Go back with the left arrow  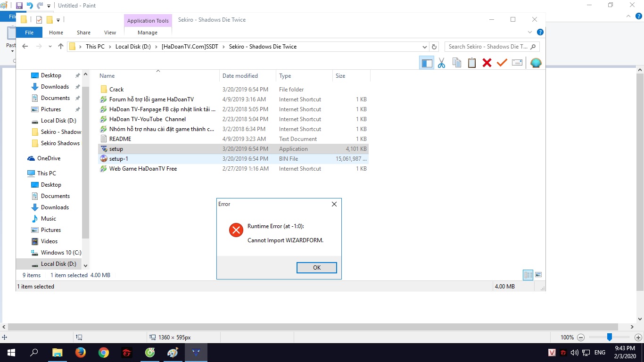point(25,46)
